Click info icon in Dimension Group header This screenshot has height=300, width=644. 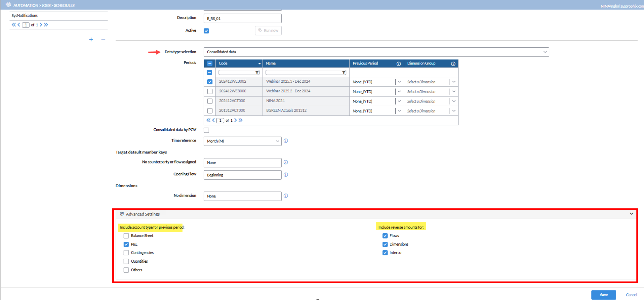tap(453, 64)
